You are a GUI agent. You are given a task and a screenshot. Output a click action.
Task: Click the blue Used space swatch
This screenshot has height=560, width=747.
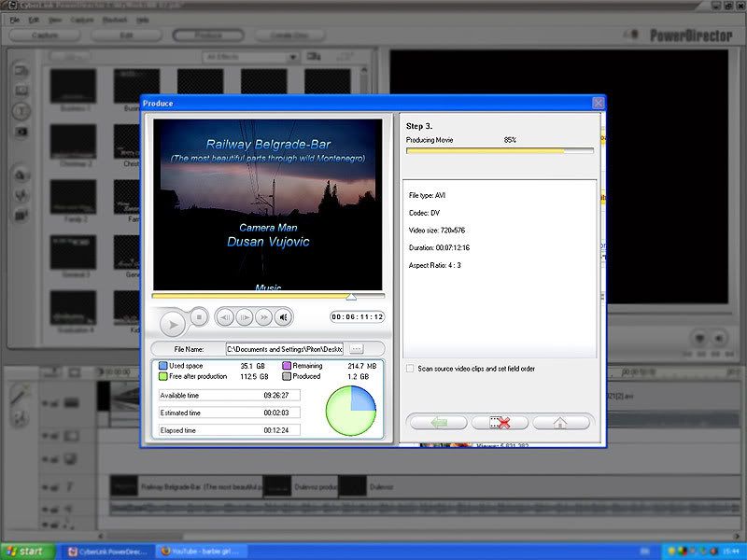click(x=162, y=366)
